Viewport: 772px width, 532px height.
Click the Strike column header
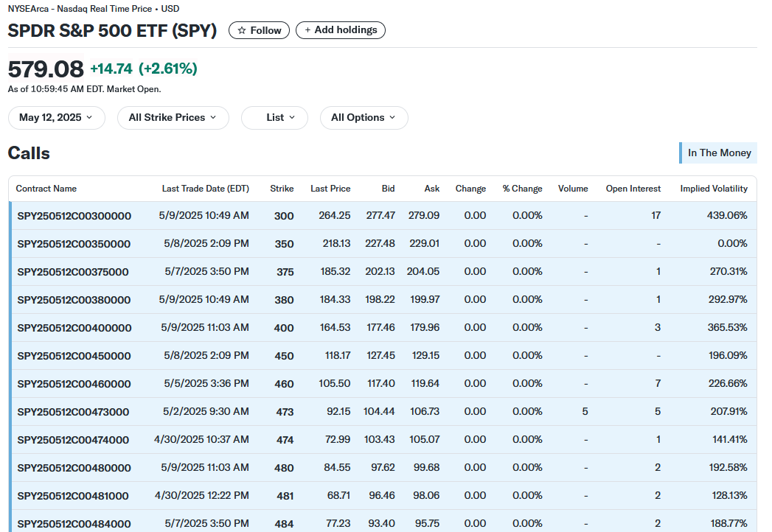click(282, 189)
